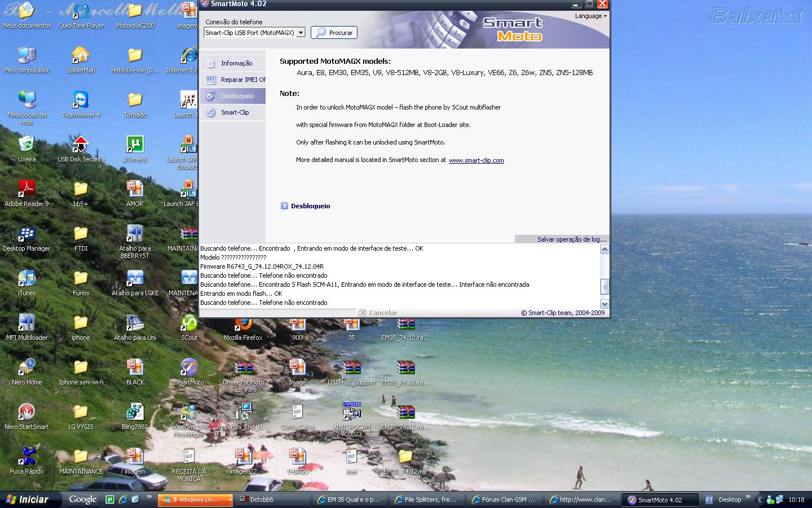
Task: Open the www.smart-clip.com link
Action: click(x=476, y=160)
